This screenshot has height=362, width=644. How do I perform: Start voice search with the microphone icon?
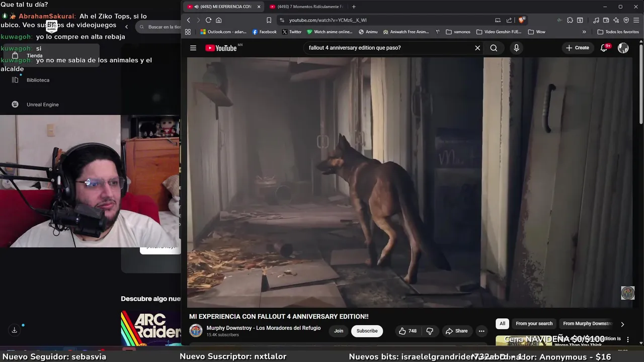point(516,48)
